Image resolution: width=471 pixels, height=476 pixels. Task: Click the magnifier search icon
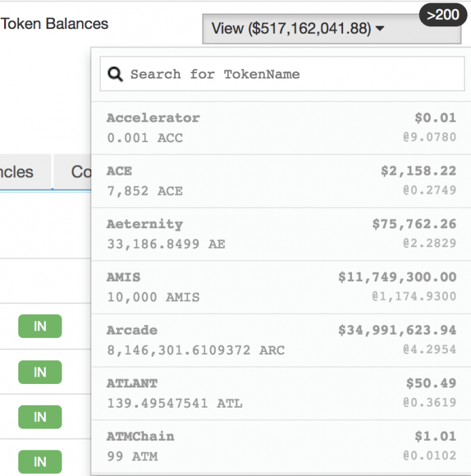(115, 74)
